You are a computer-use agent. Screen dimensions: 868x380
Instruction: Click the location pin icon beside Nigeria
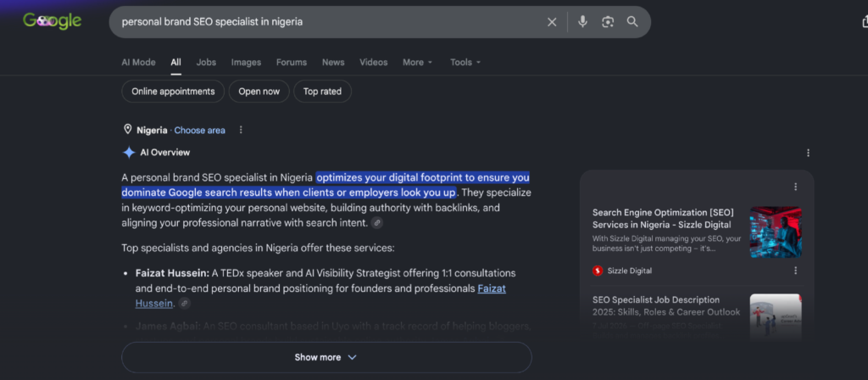pos(127,130)
